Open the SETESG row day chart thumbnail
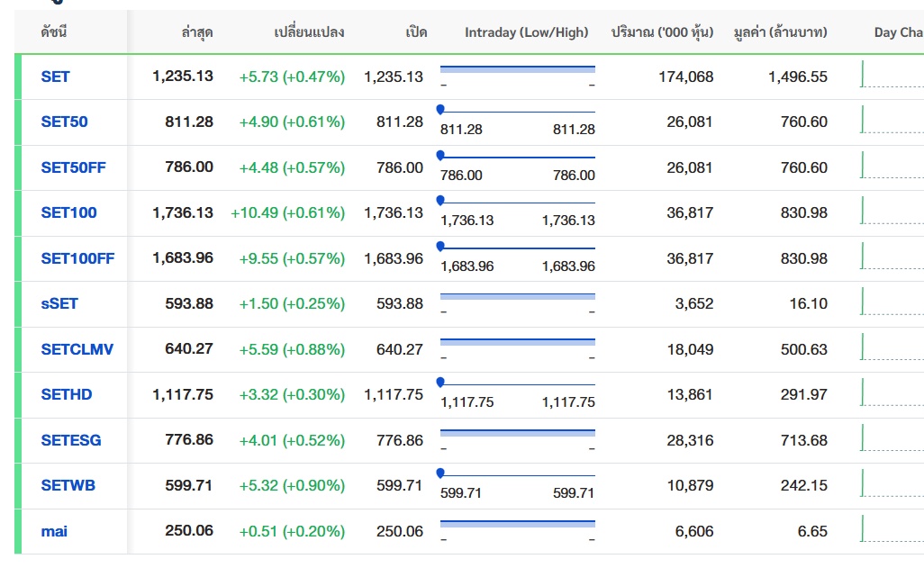Screen dimensions: 924x577 (892, 437)
